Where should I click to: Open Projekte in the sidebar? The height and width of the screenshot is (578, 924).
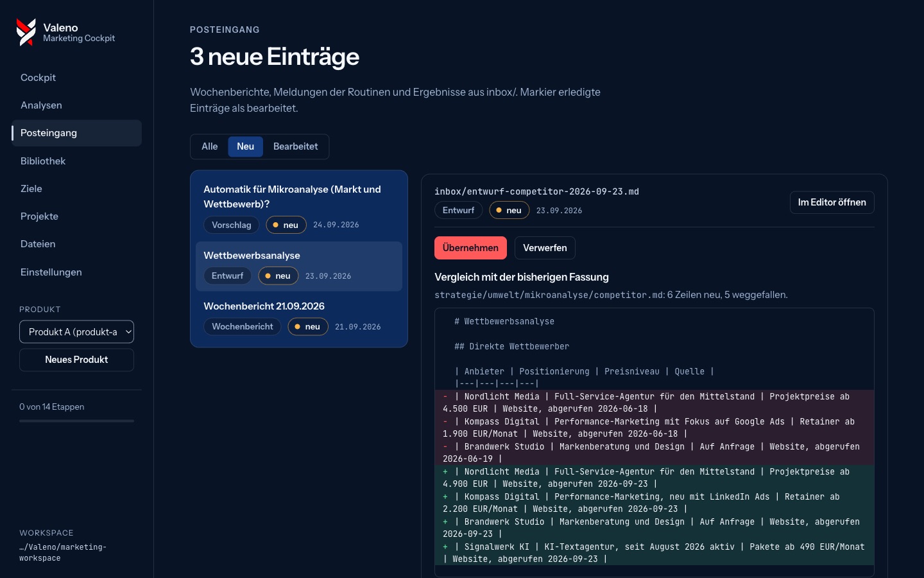[x=76, y=216]
